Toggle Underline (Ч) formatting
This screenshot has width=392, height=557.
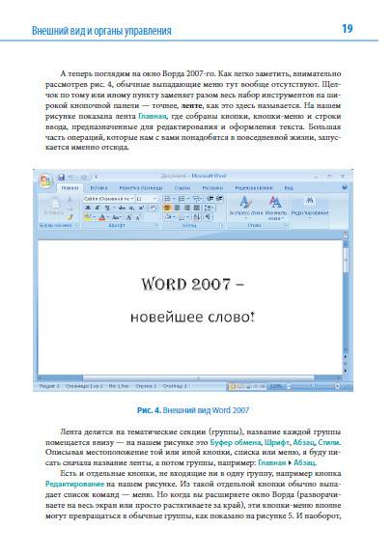[x=106, y=208]
